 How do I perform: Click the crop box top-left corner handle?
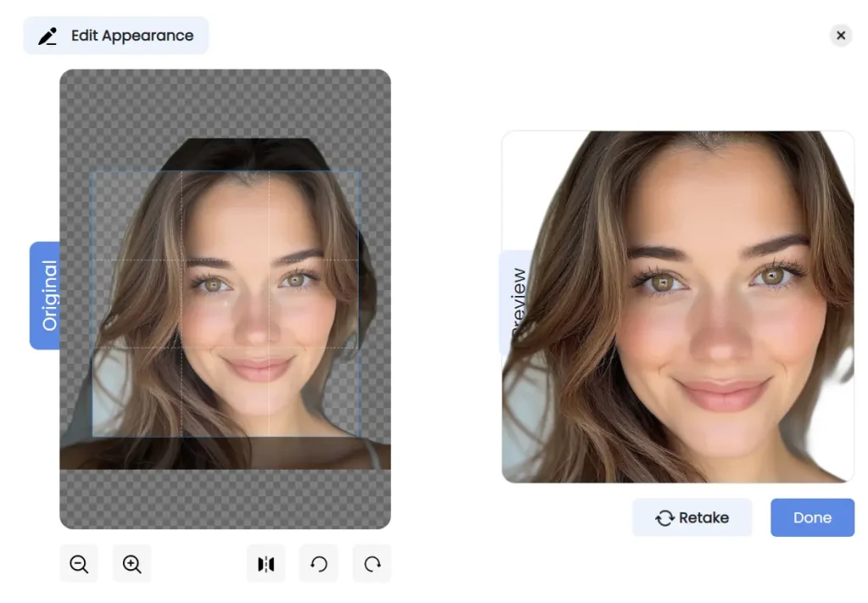[92, 170]
